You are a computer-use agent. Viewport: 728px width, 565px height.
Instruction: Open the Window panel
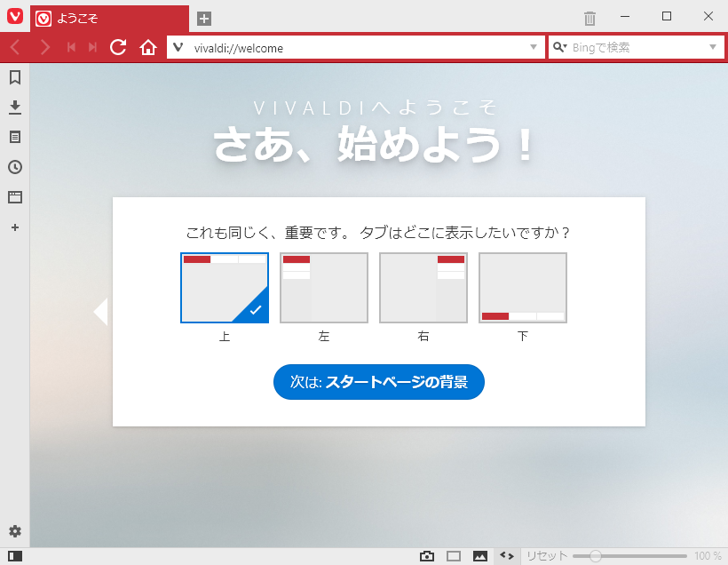(15, 197)
